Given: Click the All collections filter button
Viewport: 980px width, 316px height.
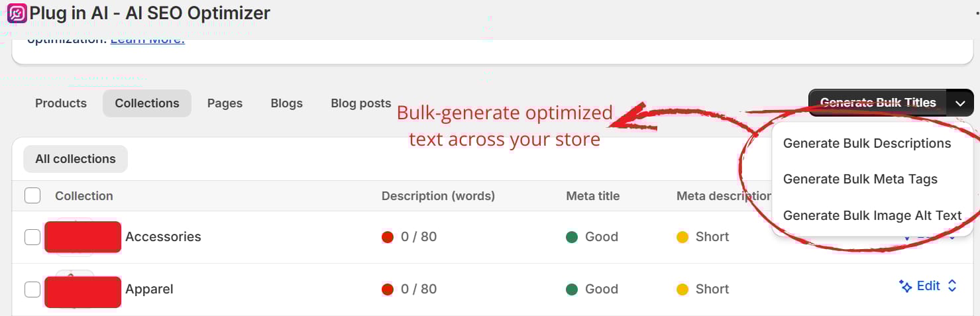Looking at the screenshot, I should [x=76, y=159].
